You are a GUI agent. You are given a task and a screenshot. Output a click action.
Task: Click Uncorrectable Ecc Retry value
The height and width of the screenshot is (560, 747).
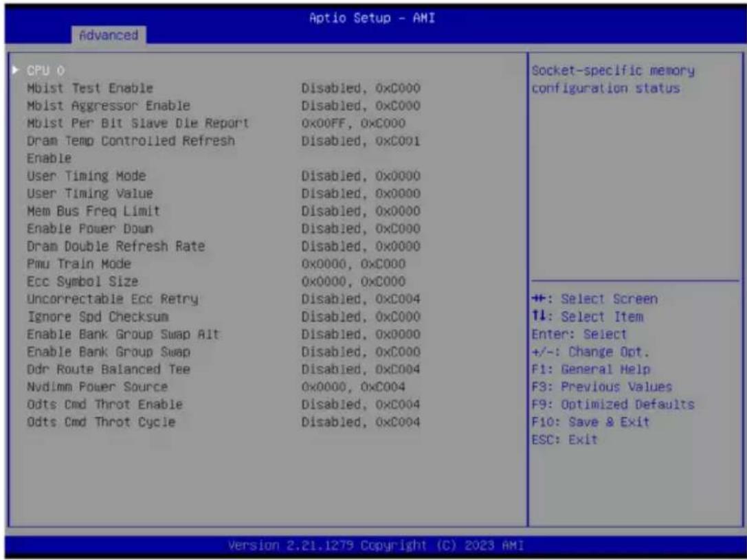pyautogui.click(x=361, y=299)
